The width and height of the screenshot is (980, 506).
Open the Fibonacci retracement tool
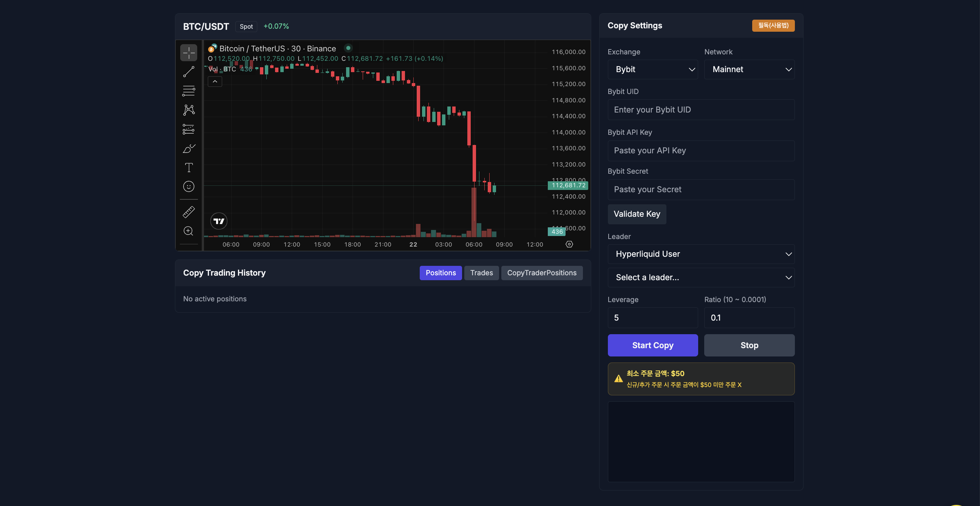(x=188, y=91)
